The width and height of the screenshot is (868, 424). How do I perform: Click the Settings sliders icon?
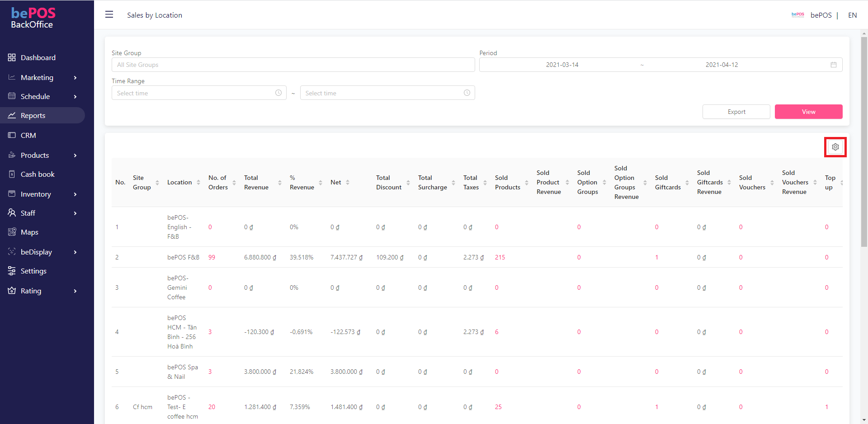click(x=12, y=271)
